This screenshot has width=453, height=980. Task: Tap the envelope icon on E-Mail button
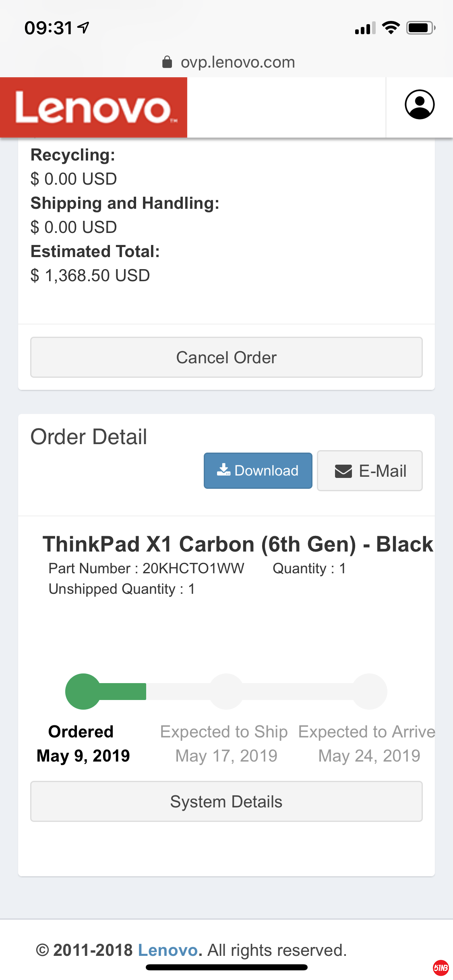(x=343, y=471)
